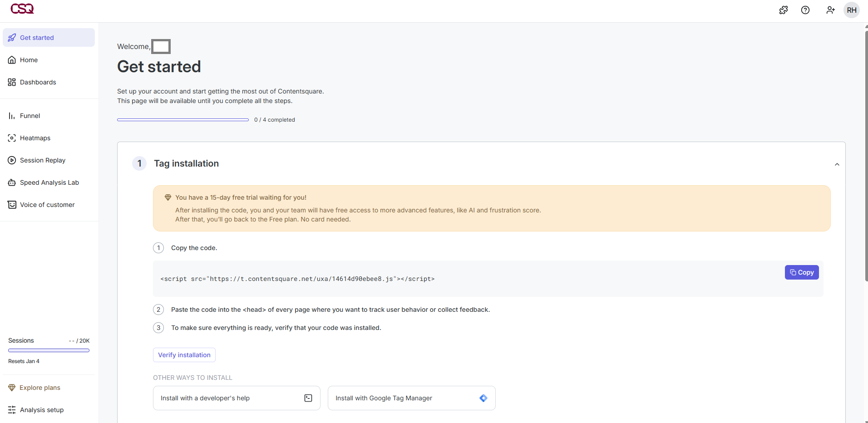Click the developer's help terminal icon

pyautogui.click(x=308, y=398)
